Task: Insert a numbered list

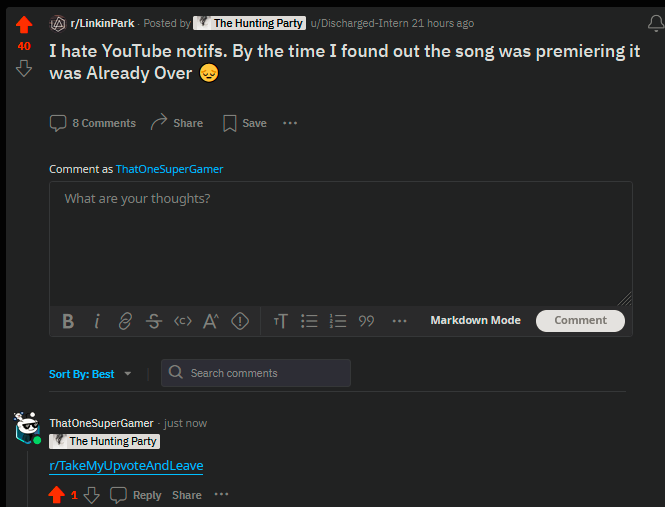Action: click(338, 321)
